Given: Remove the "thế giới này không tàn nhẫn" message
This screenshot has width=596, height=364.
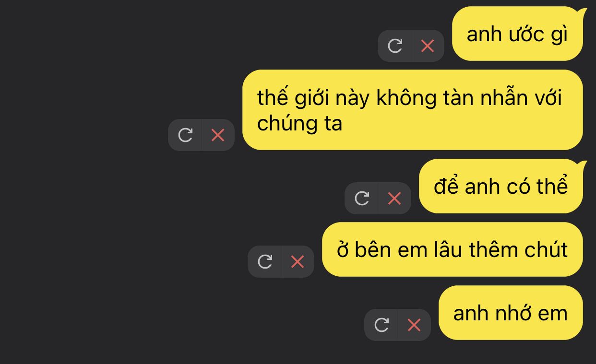Looking at the screenshot, I should 218,135.
